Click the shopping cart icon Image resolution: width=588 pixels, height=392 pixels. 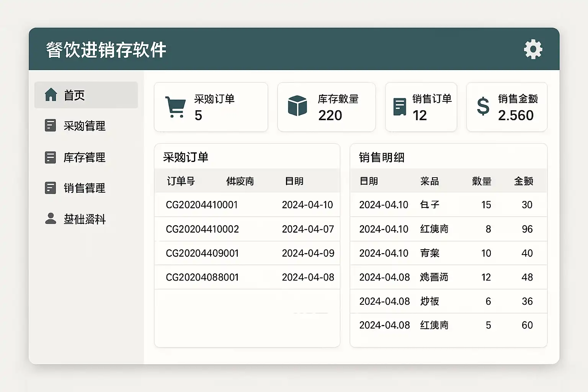click(x=175, y=107)
